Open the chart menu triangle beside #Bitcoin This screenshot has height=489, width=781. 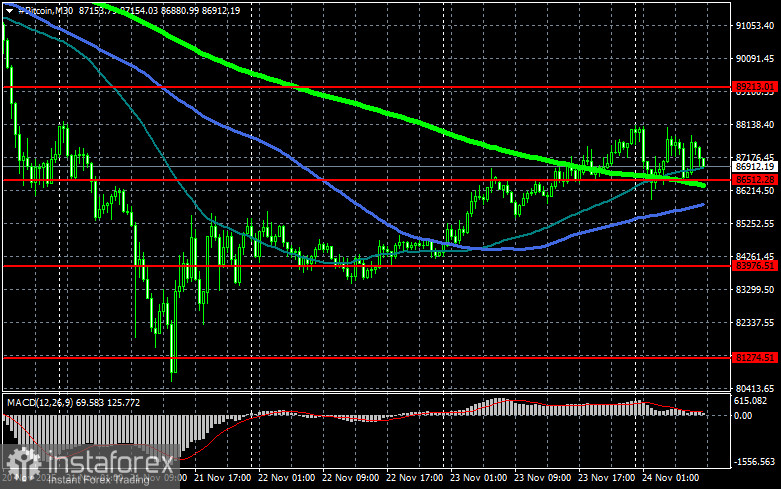pos(9,10)
